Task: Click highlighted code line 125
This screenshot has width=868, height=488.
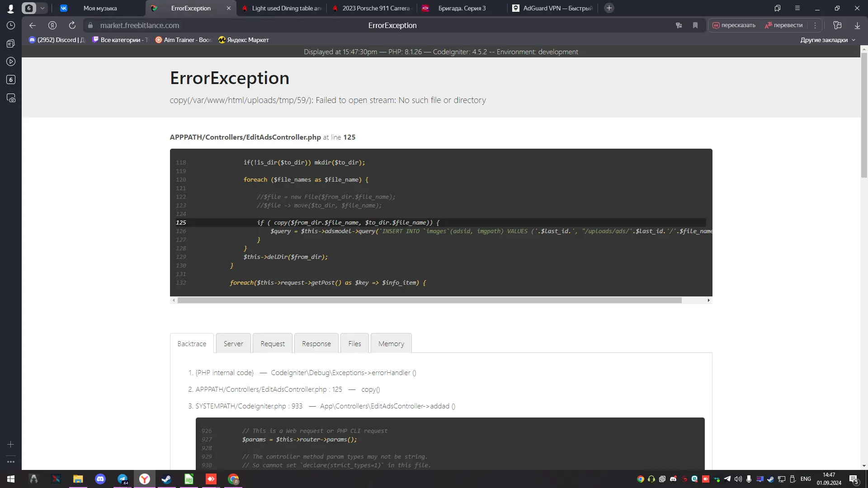Action: [441, 222]
